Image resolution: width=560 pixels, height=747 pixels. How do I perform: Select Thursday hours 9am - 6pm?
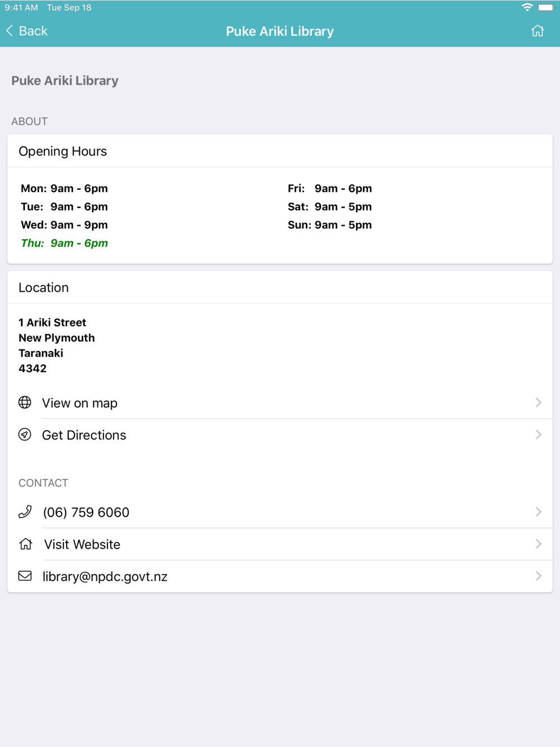(64, 243)
